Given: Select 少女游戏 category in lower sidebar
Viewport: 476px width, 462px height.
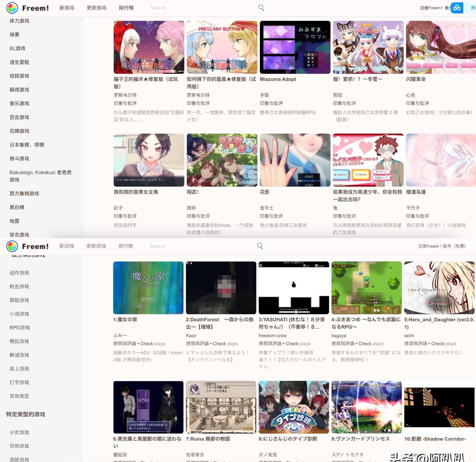Looking at the screenshot, I should click(x=19, y=432).
